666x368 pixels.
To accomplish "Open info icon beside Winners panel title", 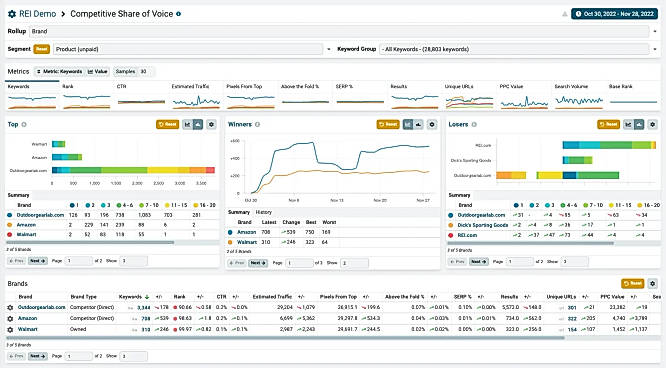I will tap(257, 125).
